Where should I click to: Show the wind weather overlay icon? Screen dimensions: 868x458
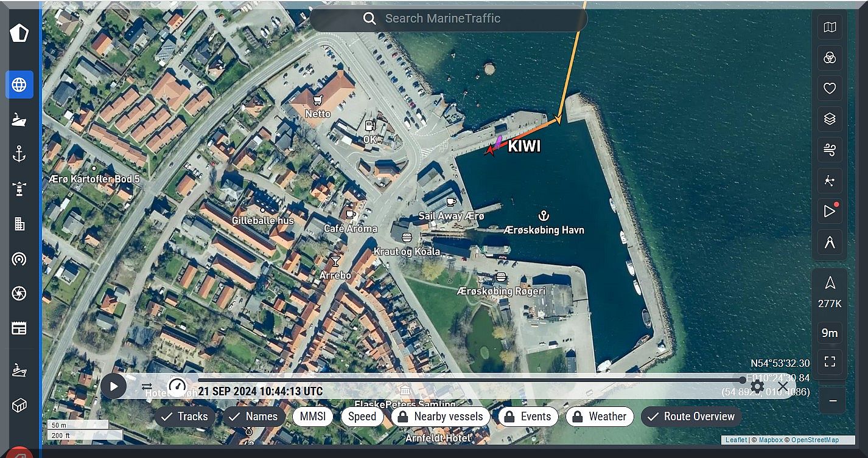point(830,150)
